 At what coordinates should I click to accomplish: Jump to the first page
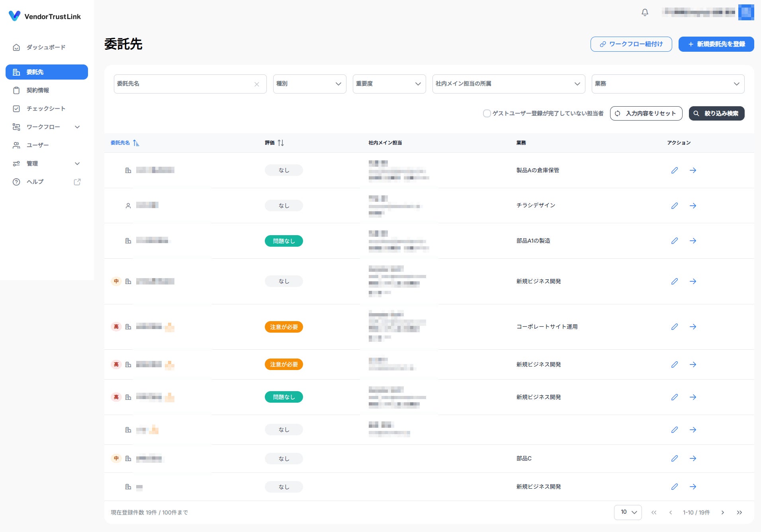click(x=654, y=513)
